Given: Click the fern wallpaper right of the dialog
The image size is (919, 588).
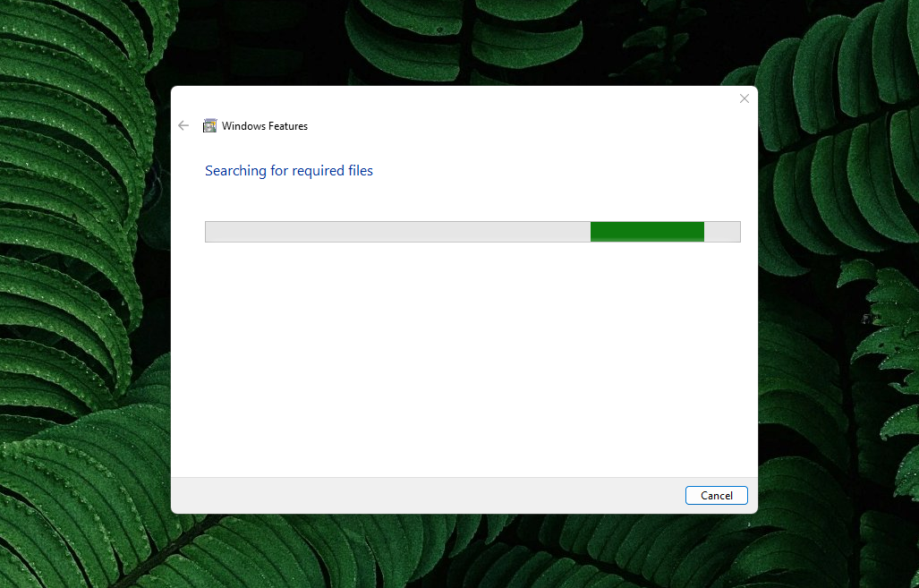Looking at the screenshot, I should [x=837, y=295].
